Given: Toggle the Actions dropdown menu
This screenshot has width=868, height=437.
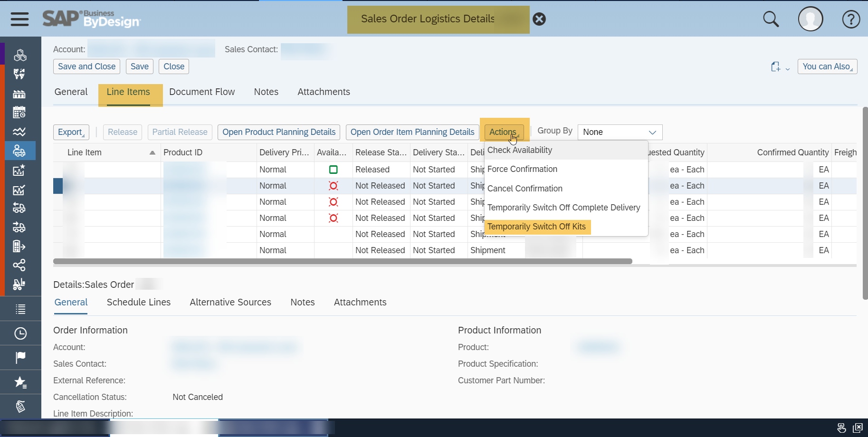Looking at the screenshot, I should (x=504, y=132).
